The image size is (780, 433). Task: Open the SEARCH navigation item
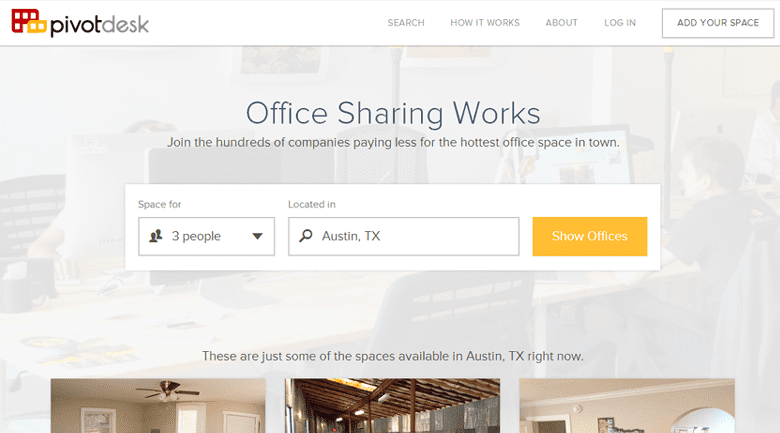tap(406, 23)
